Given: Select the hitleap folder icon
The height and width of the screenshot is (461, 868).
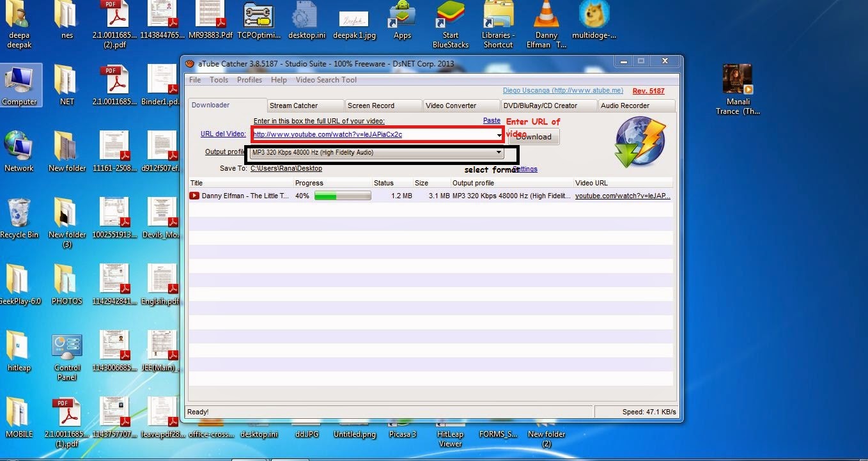Looking at the screenshot, I should pos(19,351).
